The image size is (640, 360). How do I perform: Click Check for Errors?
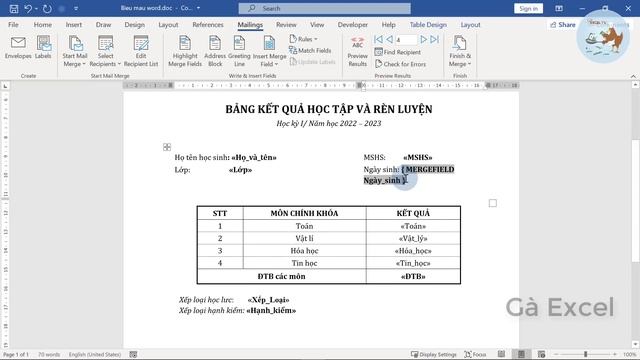(x=400, y=64)
